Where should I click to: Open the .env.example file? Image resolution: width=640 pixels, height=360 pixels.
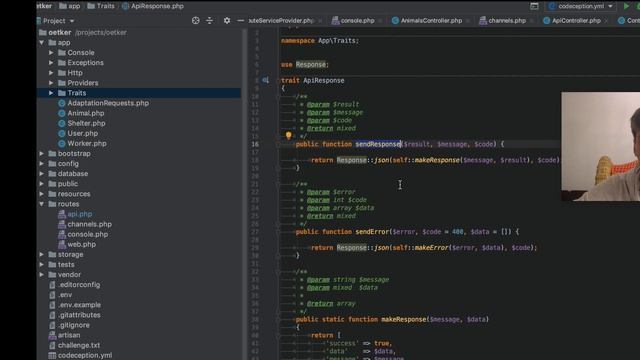tap(75, 305)
